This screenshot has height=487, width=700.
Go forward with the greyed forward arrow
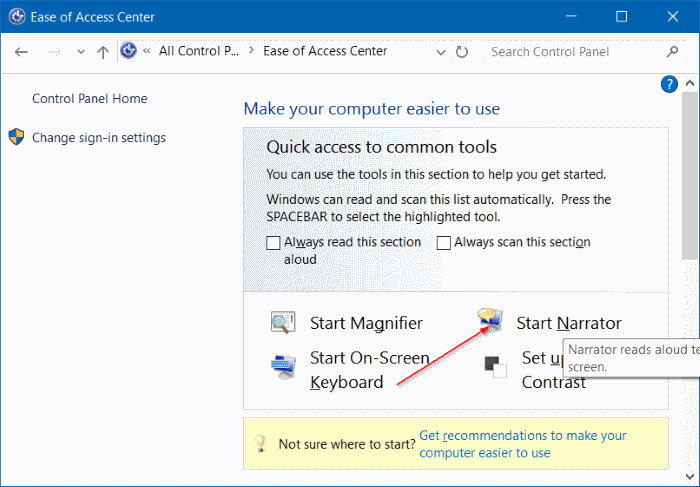pyautogui.click(x=54, y=52)
